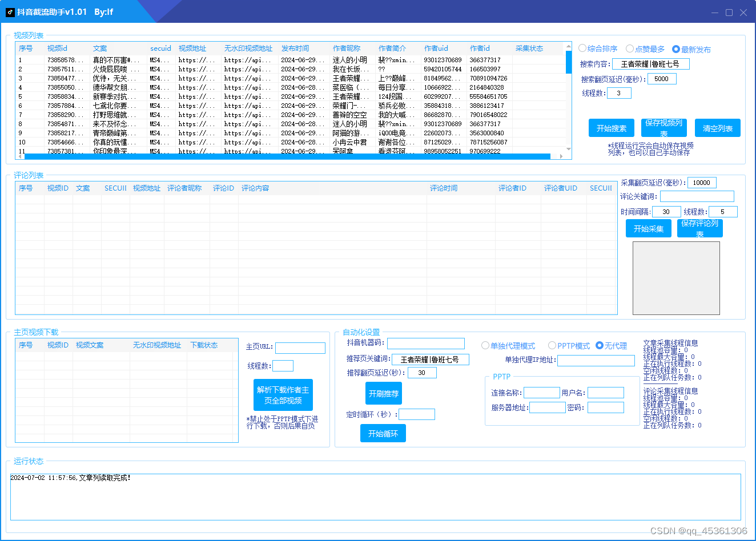This screenshot has width=756, height=541.
Task: Click 视频id column header in video list
Action: [x=57, y=49]
